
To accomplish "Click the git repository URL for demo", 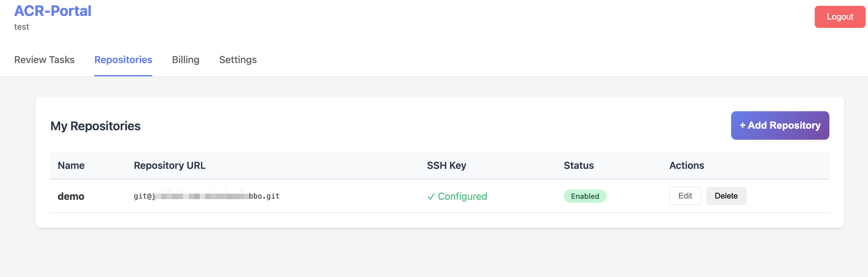I will [206, 196].
